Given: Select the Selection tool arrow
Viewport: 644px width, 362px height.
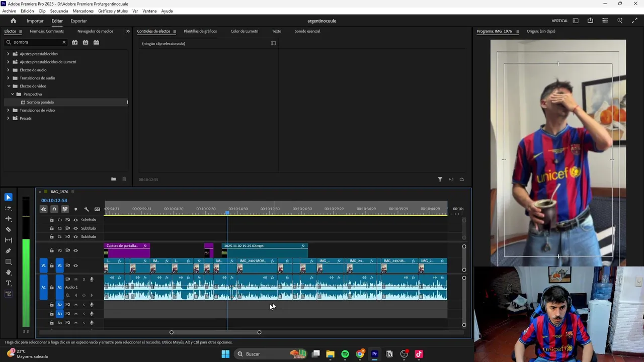Looking at the screenshot, I should 8,197.
